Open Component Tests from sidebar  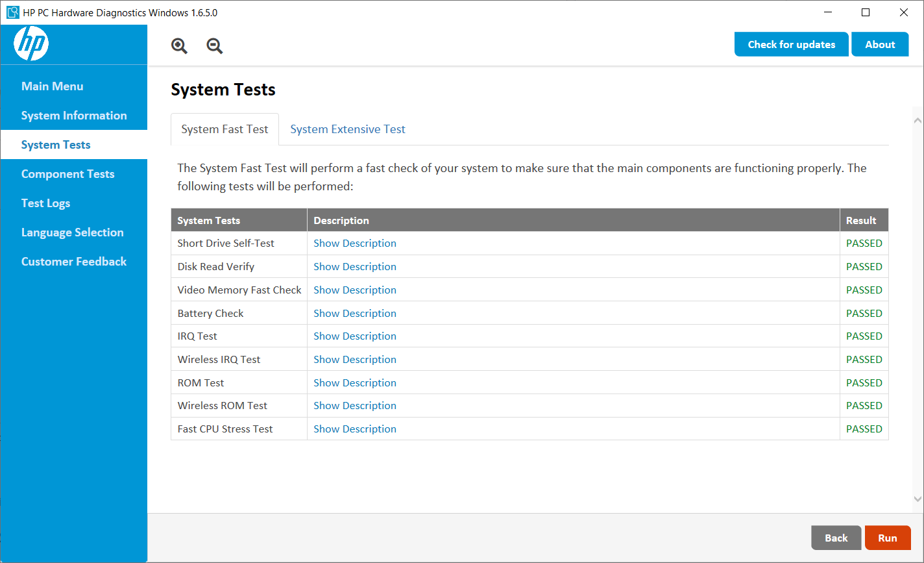[67, 174]
